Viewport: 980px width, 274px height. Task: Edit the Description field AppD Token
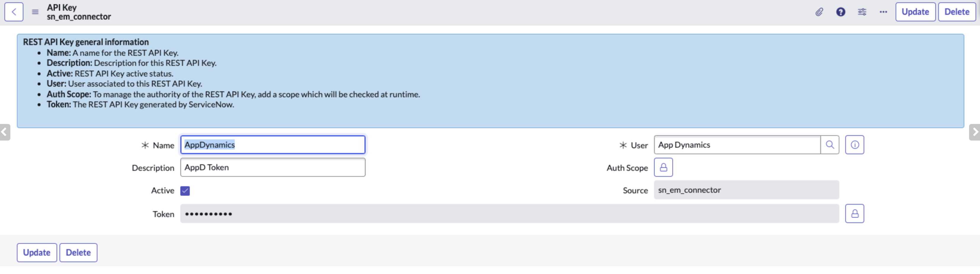click(273, 167)
